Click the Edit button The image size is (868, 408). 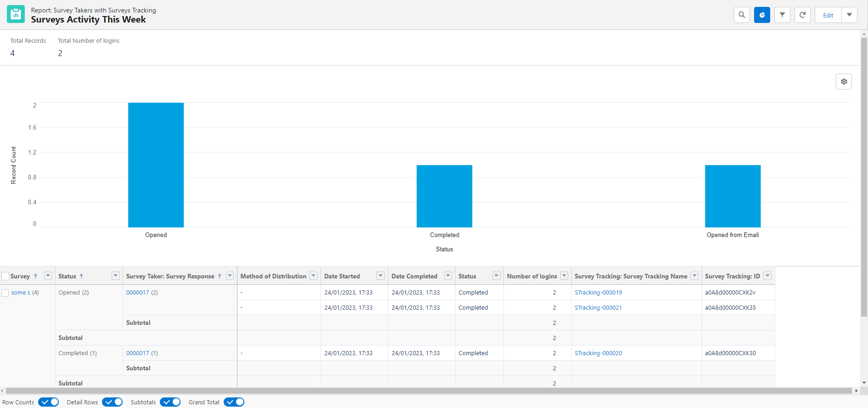[x=828, y=15]
